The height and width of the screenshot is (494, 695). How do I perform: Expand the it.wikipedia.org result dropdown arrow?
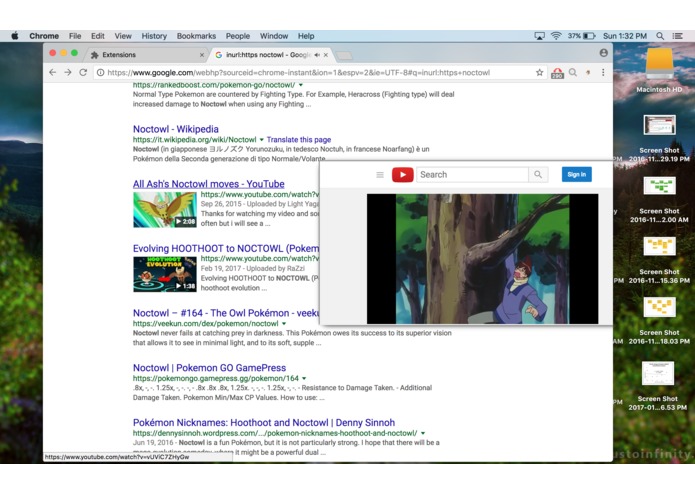point(262,140)
